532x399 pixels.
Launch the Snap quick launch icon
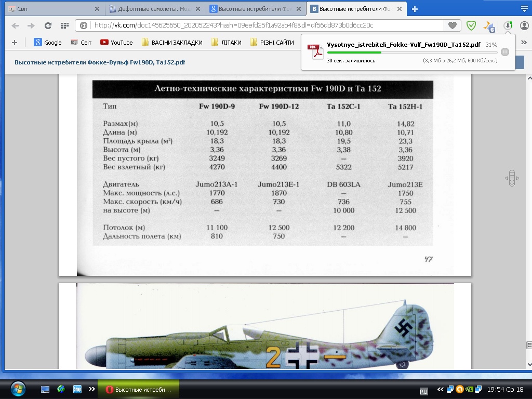[77, 389]
